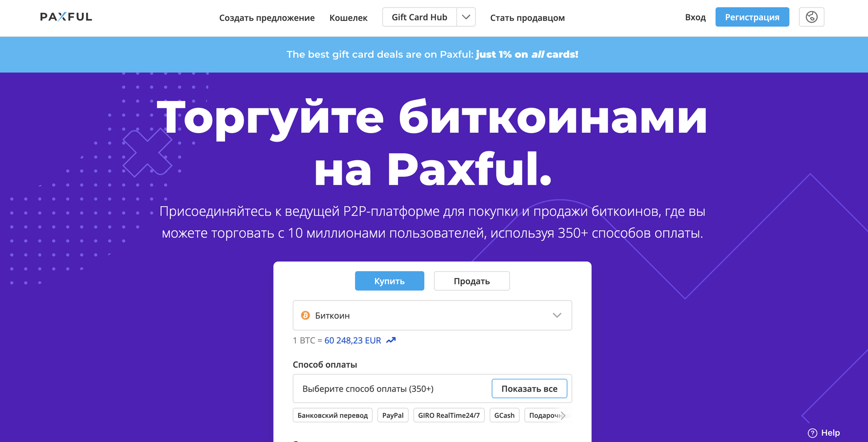The width and height of the screenshot is (868, 442).
Task: Click the price trend arrow icon
Action: pos(391,340)
